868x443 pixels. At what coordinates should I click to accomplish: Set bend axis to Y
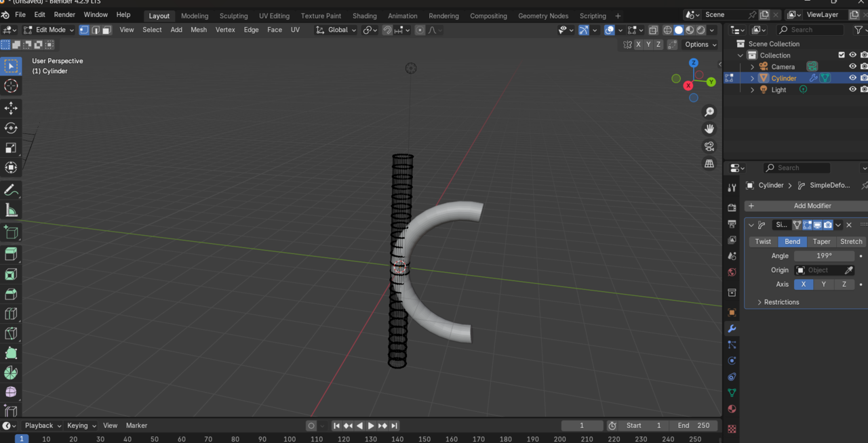tap(823, 284)
